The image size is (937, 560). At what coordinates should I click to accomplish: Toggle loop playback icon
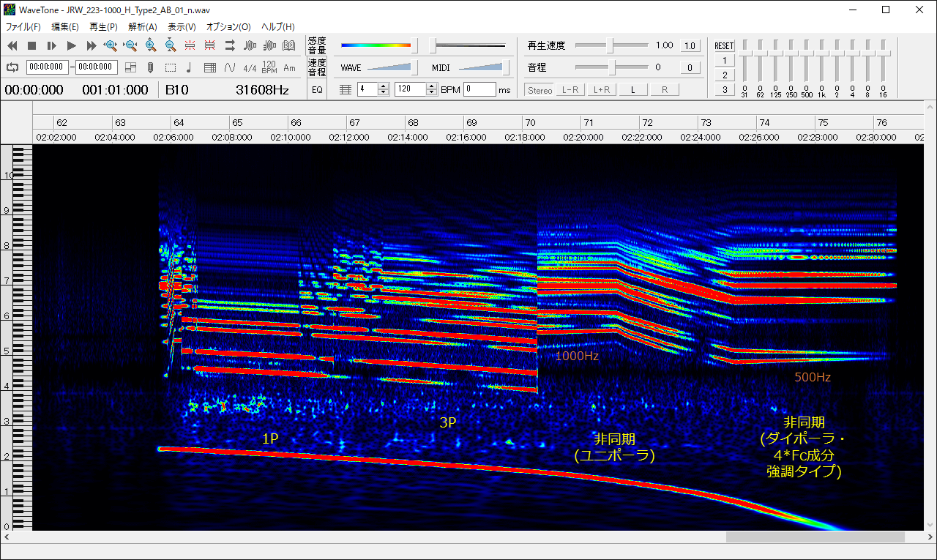click(x=12, y=67)
